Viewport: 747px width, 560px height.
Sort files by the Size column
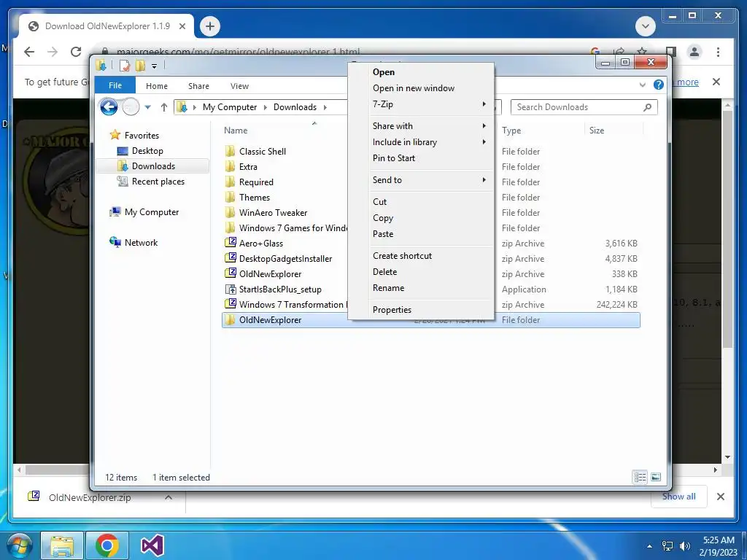pos(597,131)
